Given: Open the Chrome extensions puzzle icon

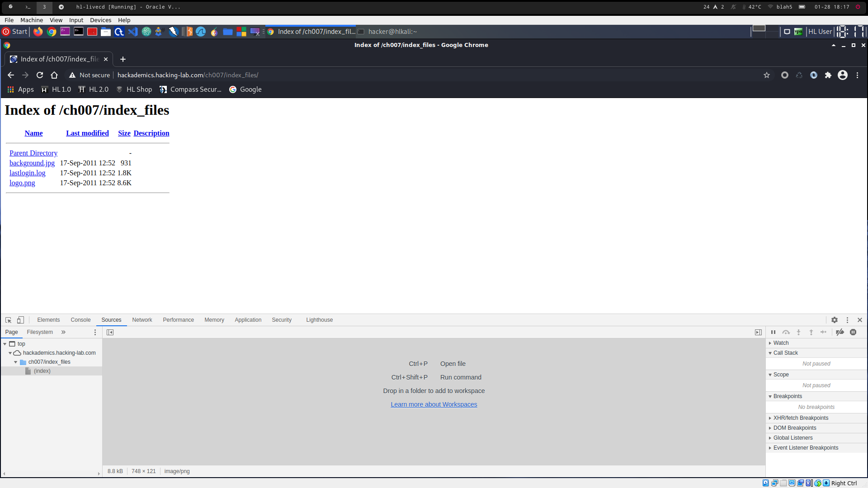Looking at the screenshot, I should pyautogui.click(x=828, y=75).
